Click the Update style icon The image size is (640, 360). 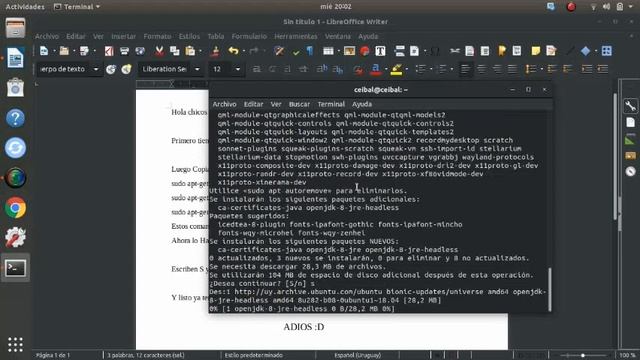pyautogui.click(x=111, y=69)
